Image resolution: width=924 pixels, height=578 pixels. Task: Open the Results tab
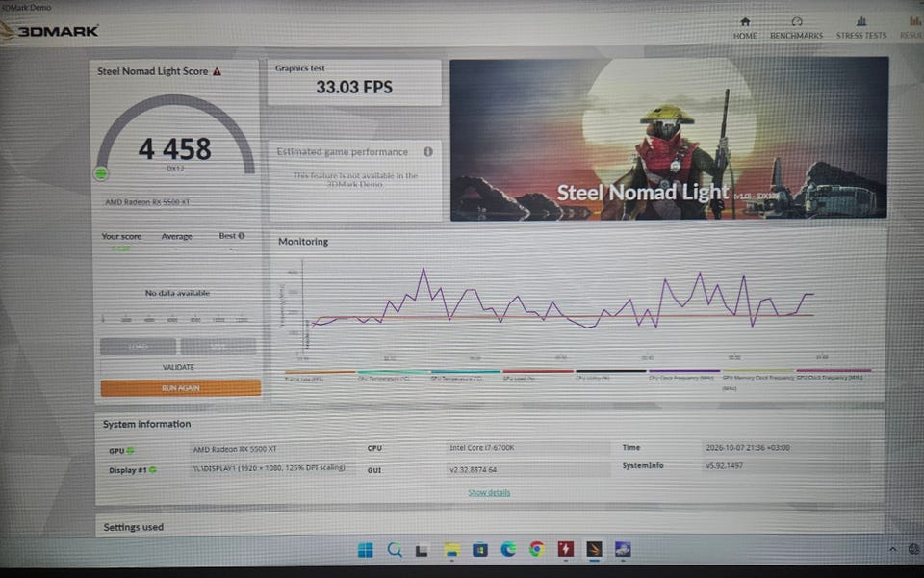click(913, 28)
